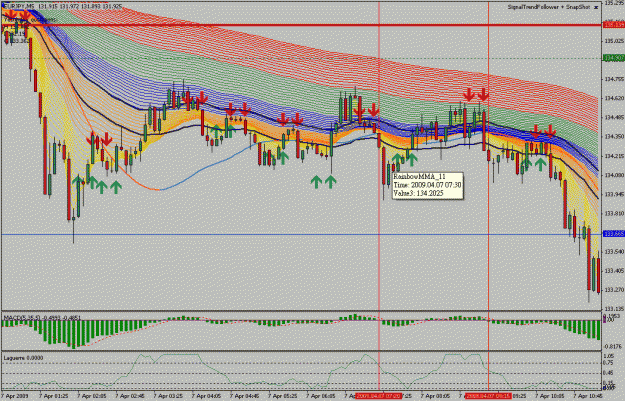Click the RainbowMMA_11 tooltip box

tap(428, 185)
